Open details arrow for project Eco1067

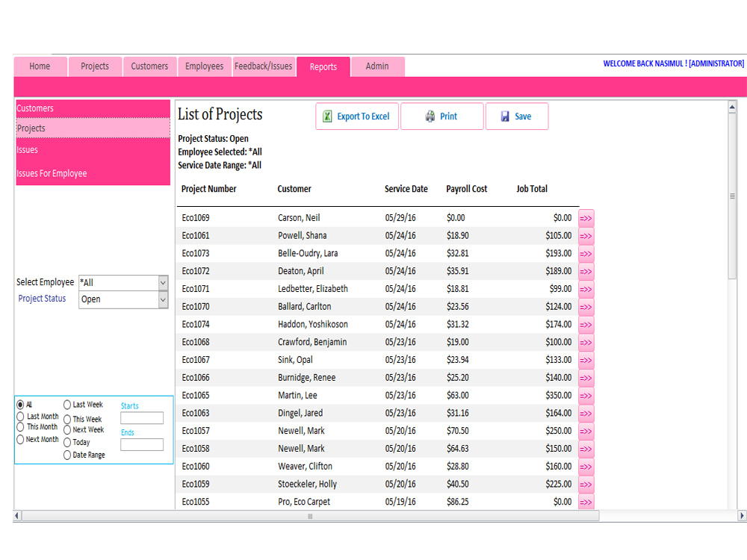[586, 360]
